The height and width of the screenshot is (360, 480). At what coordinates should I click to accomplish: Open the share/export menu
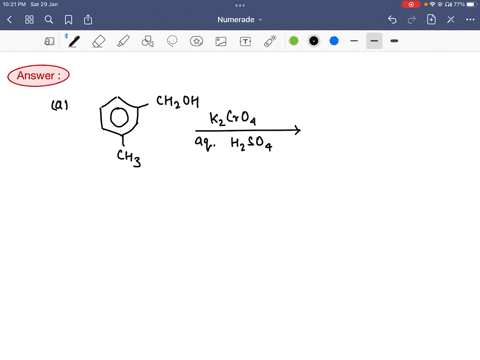[x=88, y=20]
